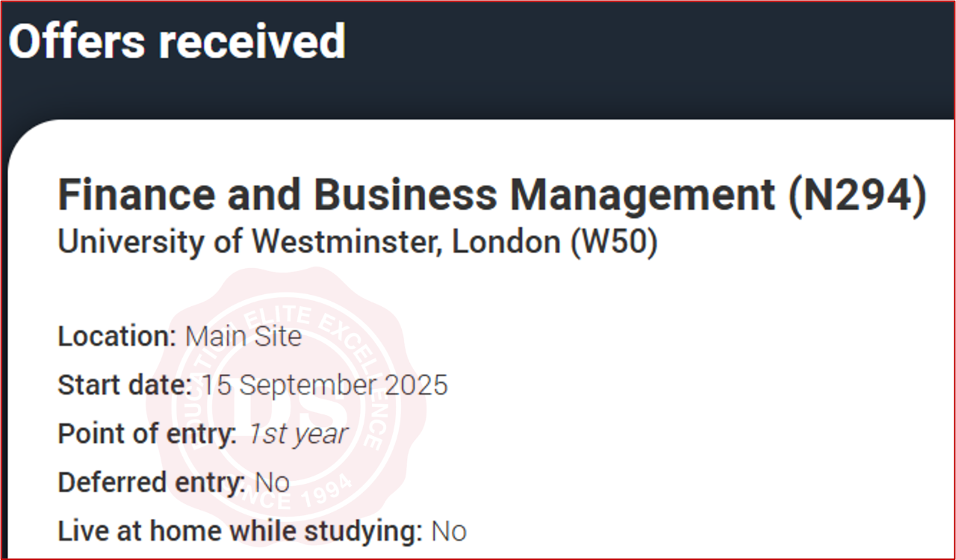Click the W50 institution code
The width and height of the screenshot is (956, 560).
[614, 243]
